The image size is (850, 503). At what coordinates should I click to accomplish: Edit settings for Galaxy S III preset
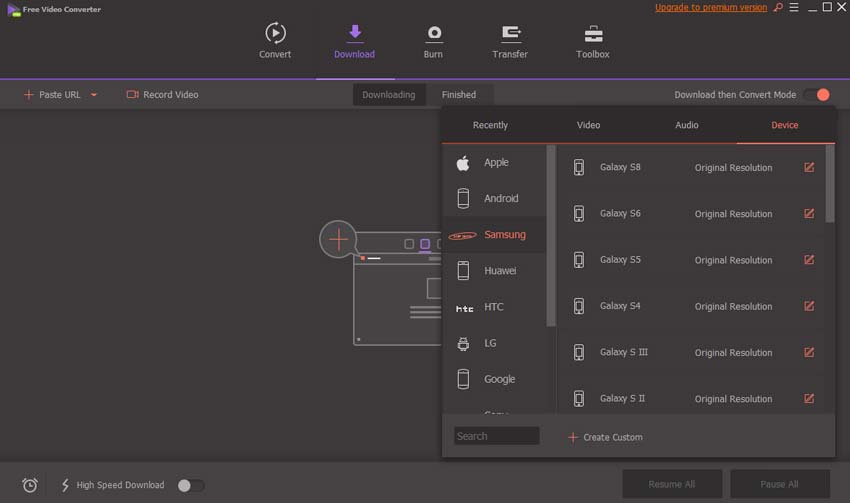pos(809,352)
